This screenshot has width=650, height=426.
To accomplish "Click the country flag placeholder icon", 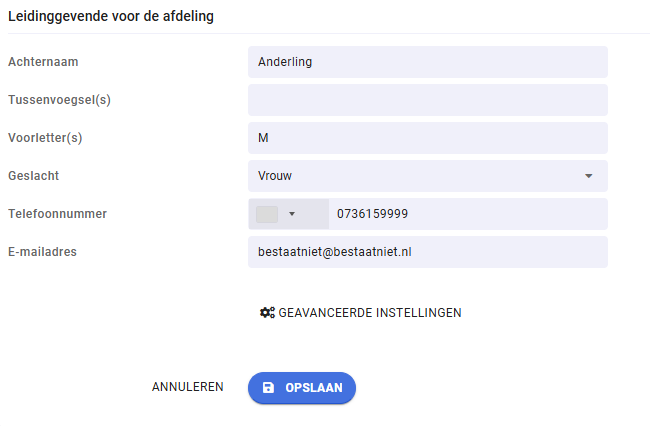I will pos(267,214).
